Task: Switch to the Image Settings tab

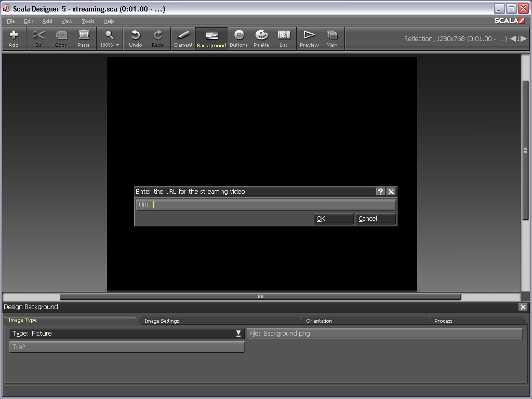Action: pos(162,321)
